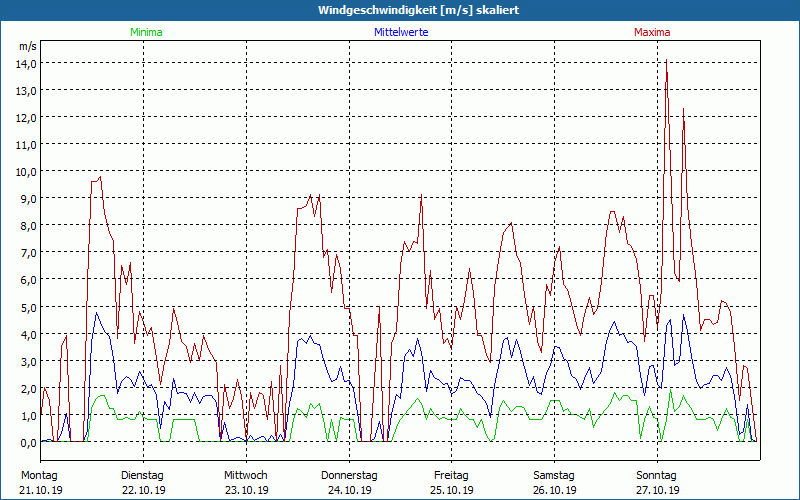Click the title 'Windgeschwindigkeit [m/s] skaliert'
800x500 pixels.
click(418, 10)
